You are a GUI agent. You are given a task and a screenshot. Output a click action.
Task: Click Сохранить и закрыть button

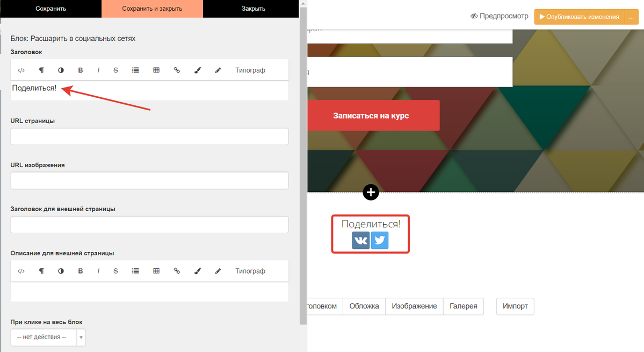coord(152,9)
